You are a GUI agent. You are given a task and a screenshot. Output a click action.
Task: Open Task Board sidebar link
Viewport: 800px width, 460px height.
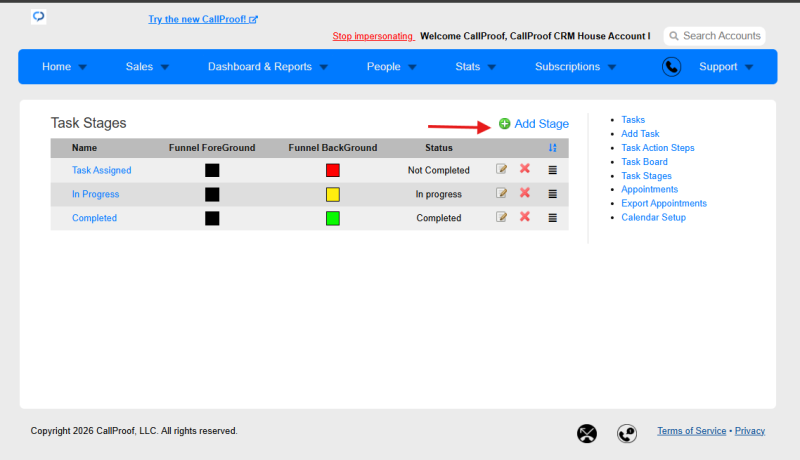pos(644,162)
